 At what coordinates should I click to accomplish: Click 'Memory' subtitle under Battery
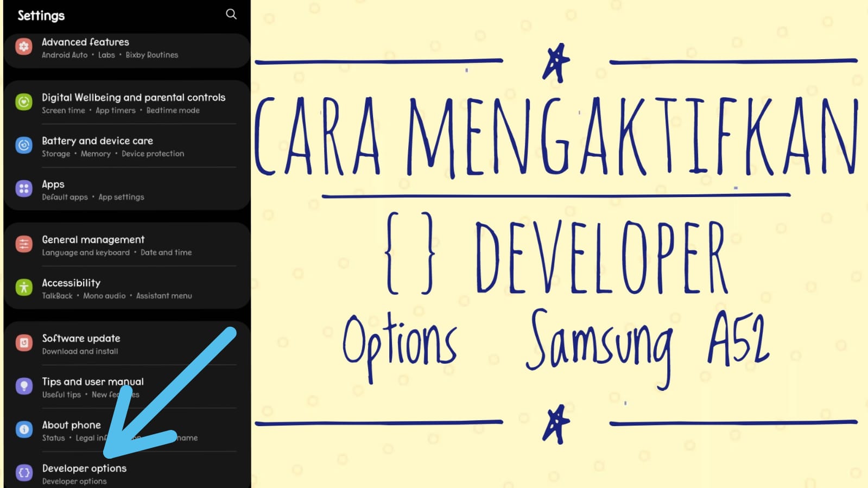tap(96, 154)
